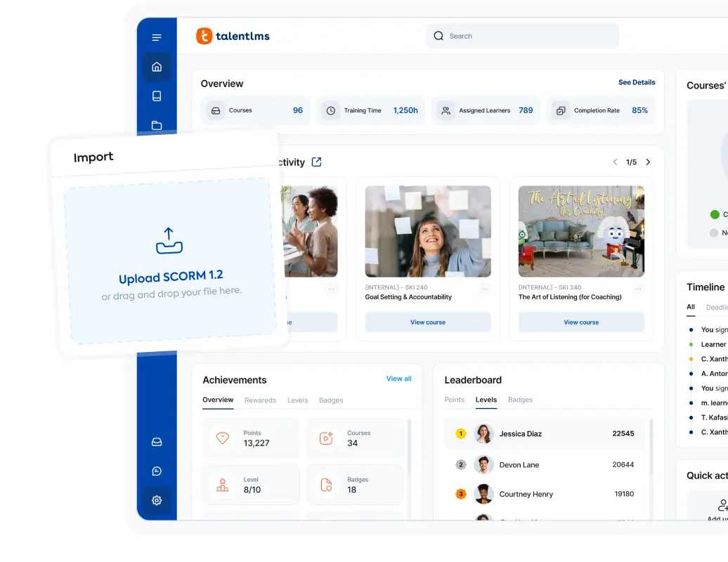
Task: Switch to the Rewards tab in Achievements
Action: pos(260,400)
